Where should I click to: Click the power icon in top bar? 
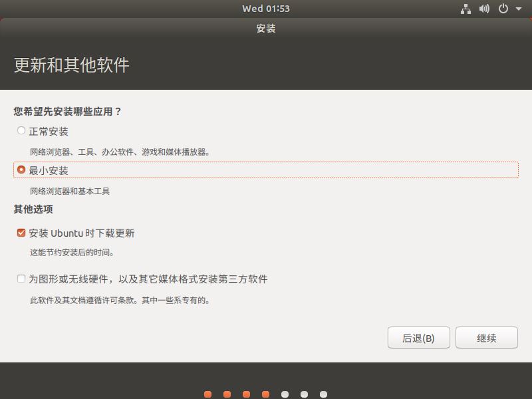pyautogui.click(x=503, y=9)
